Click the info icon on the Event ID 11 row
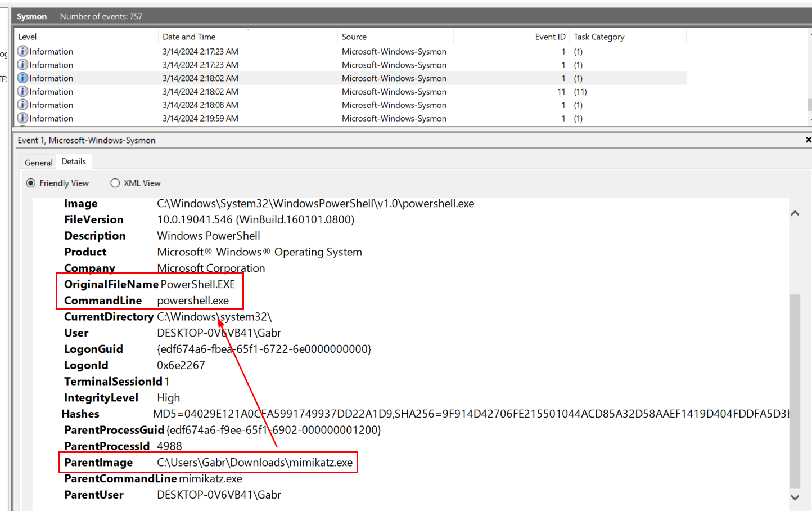Screen dimensions: 812x511 point(22,91)
